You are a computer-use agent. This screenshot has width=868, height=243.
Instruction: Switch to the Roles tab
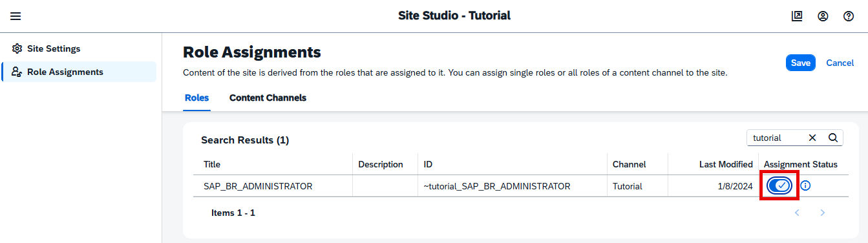coord(197,98)
